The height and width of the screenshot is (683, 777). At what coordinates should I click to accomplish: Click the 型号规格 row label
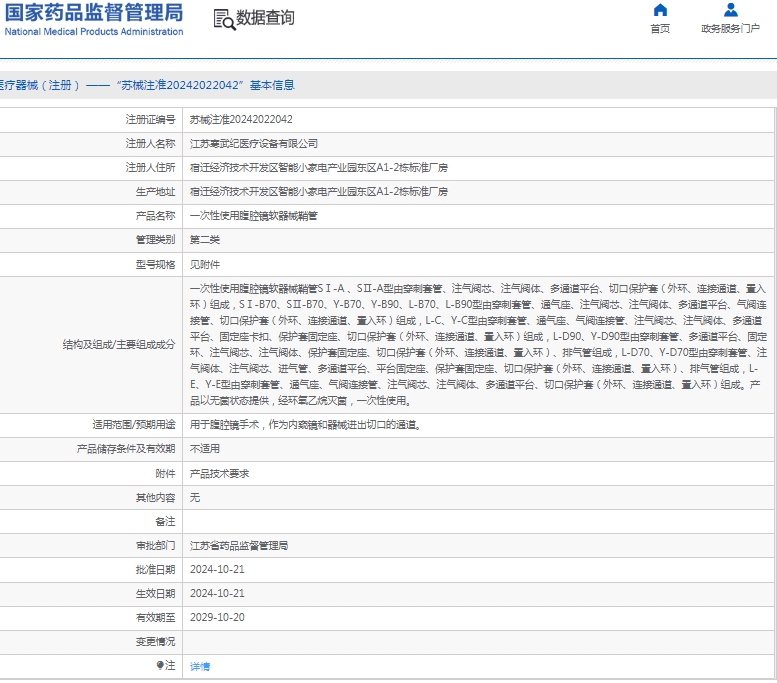coord(155,265)
